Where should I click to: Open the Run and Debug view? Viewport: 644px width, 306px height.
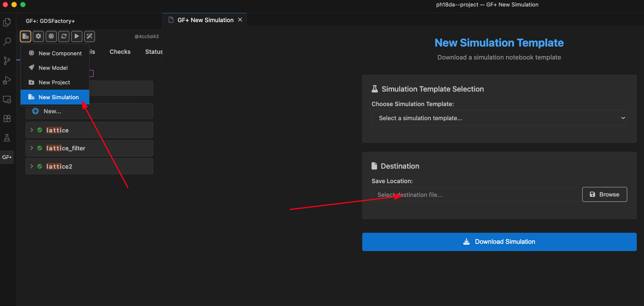click(7, 80)
